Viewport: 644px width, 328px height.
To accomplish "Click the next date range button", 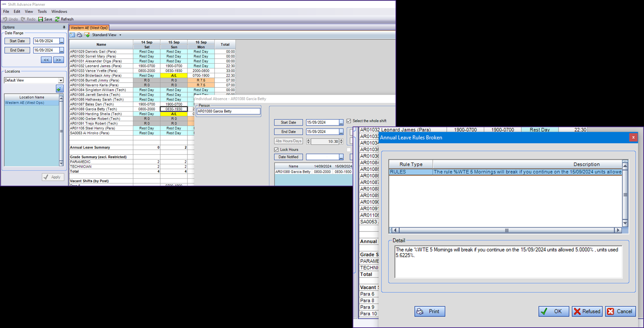I will [x=58, y=60].
